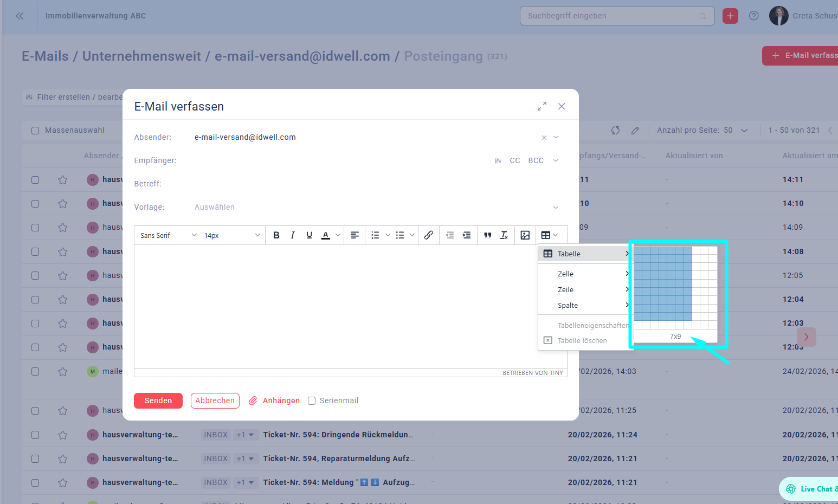The width and height of the screenshot is (838, 504).
Task: Select the checkbox for the 'Dringende Rückmeldun…' ticket
Action: (x=35, y=435)
